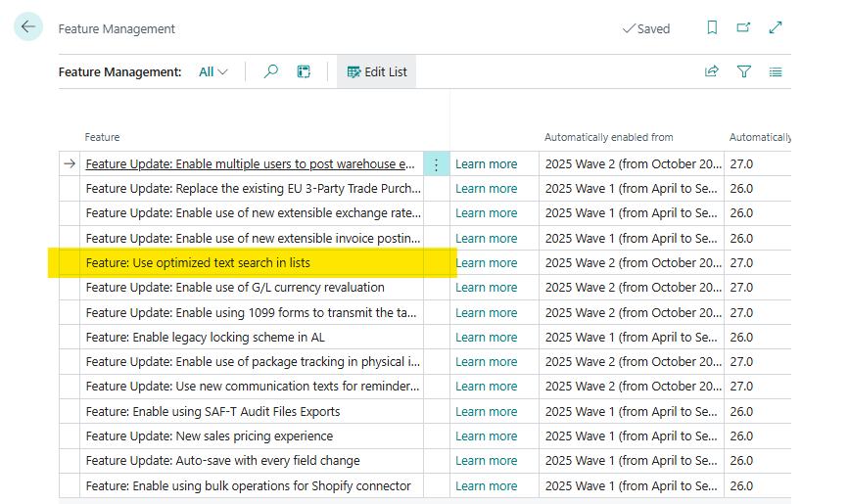Click the share icon

tap(712, 71)
